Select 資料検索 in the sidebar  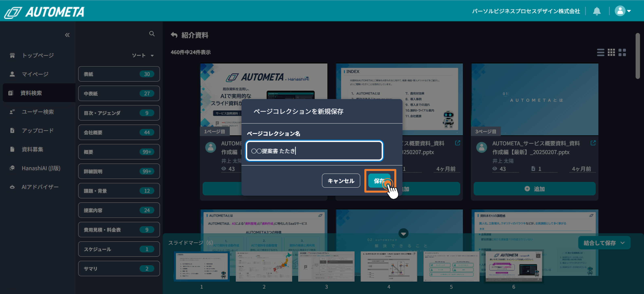39,93
